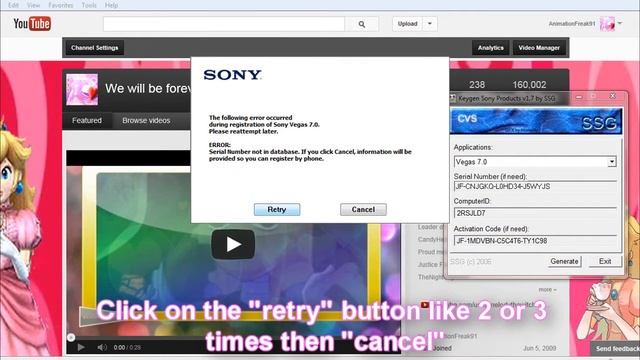Click Exit in the keygen window

point(605,261)
